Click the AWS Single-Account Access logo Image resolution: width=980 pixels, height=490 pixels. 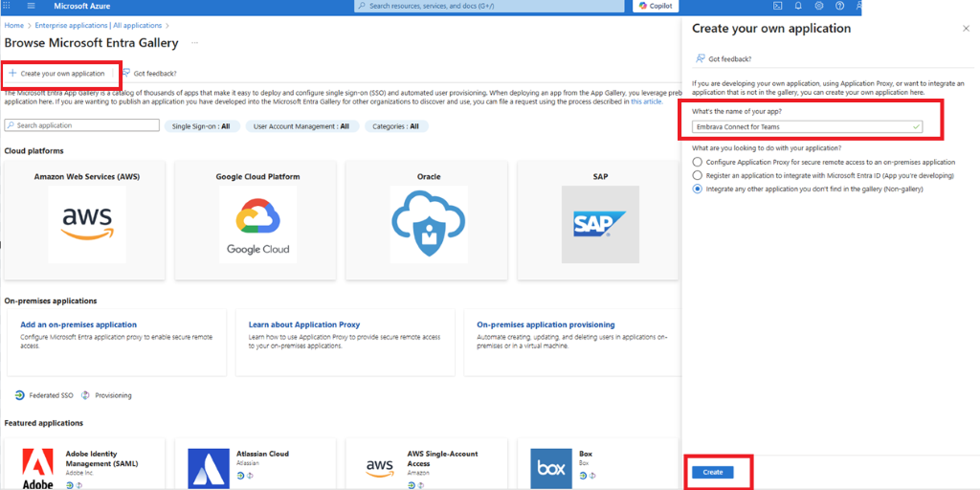coord(379,469)
